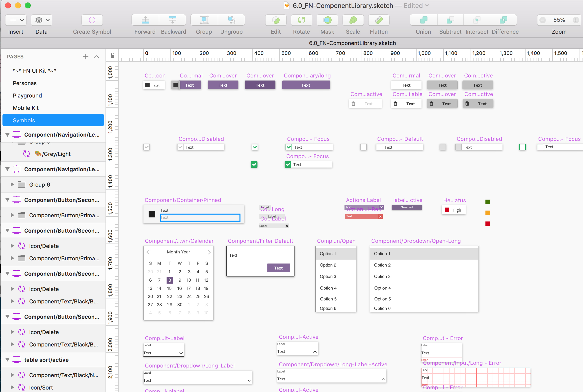Image resolution: width=583 pixels, height=392 pixels.
Task: Apply the Union boolean operation
Action: click(x=424, y=20)
